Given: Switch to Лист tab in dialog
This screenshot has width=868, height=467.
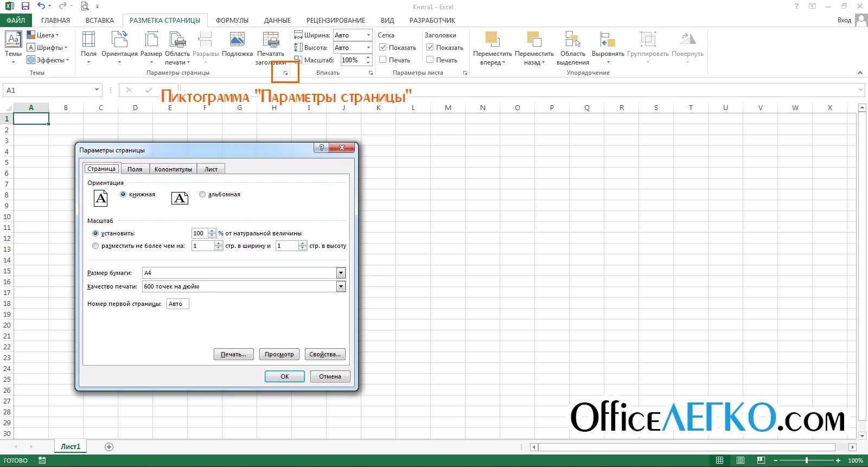Looking at the screenshot, I should pyautogui.click(x=211, y=169).
